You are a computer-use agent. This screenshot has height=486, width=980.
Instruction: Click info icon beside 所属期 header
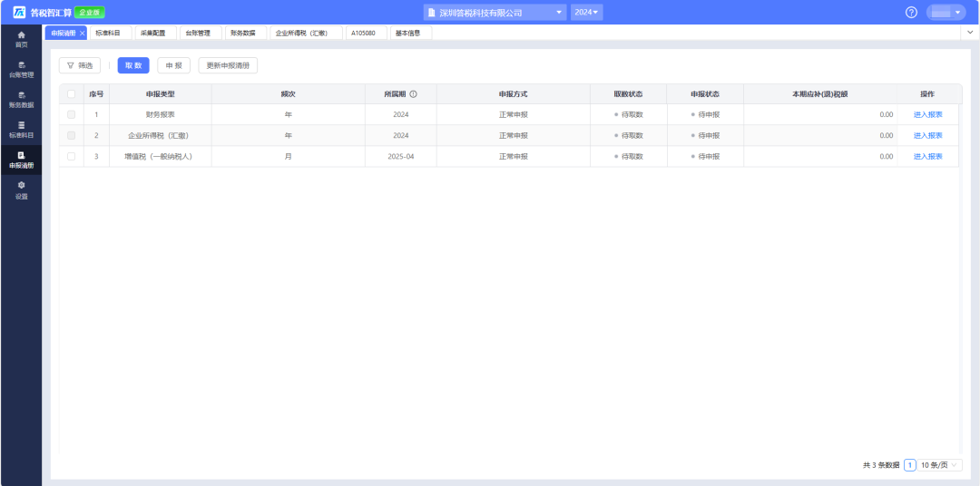coord(413,94)
